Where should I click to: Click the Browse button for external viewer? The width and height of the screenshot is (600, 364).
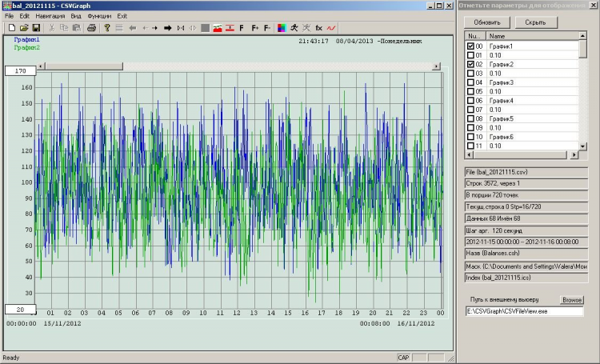(571, 300)
